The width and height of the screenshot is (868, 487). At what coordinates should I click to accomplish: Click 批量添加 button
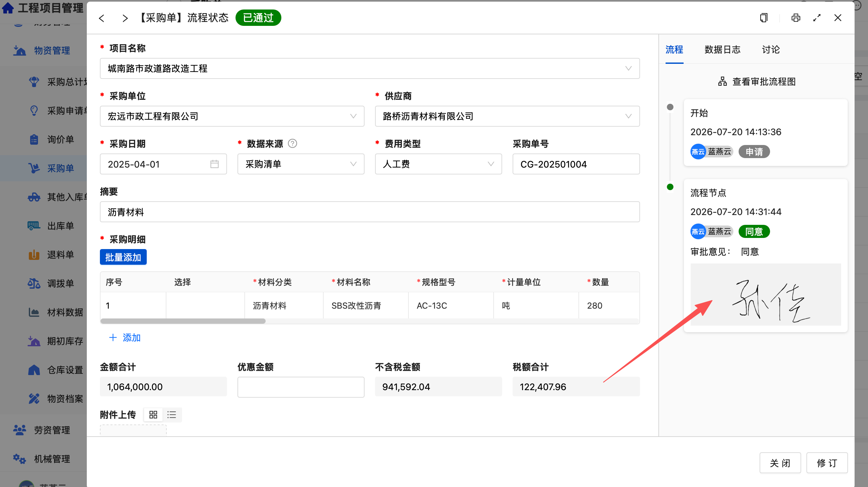[x=123, y=257]
